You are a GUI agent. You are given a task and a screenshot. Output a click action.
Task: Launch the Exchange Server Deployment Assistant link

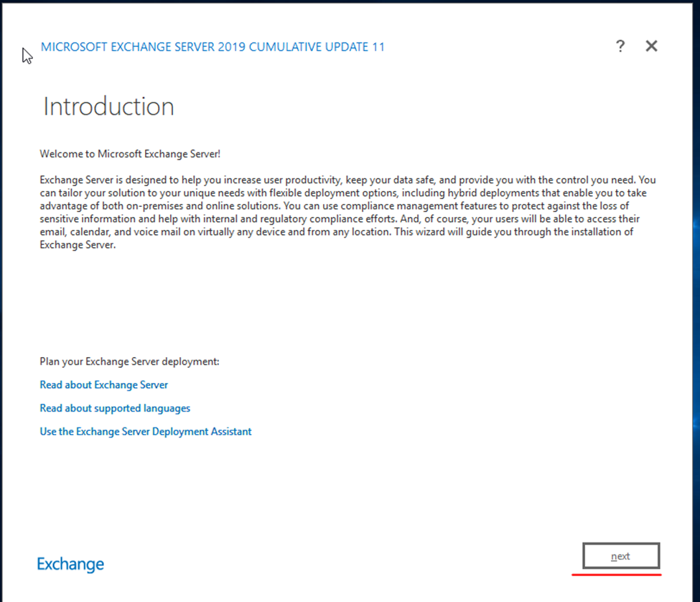146,432
